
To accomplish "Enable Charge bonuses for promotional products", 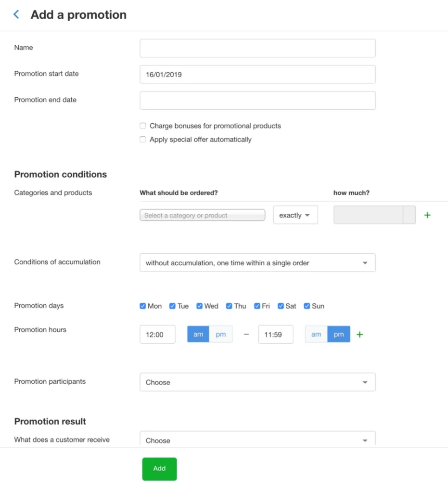I will [x=143, y=126].
